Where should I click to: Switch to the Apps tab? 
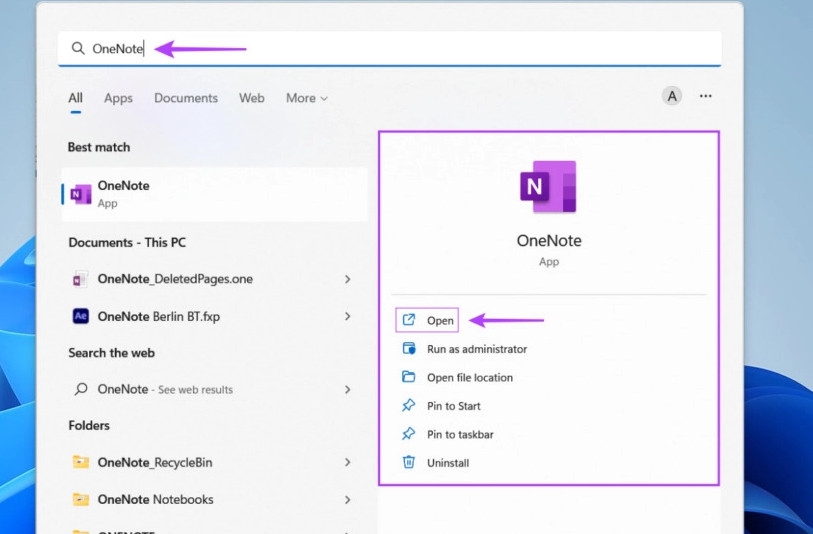click(118, 98)
